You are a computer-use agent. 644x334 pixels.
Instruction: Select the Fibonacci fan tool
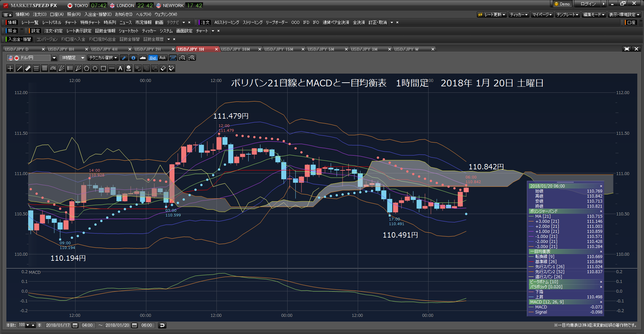[x=61, y=68]
